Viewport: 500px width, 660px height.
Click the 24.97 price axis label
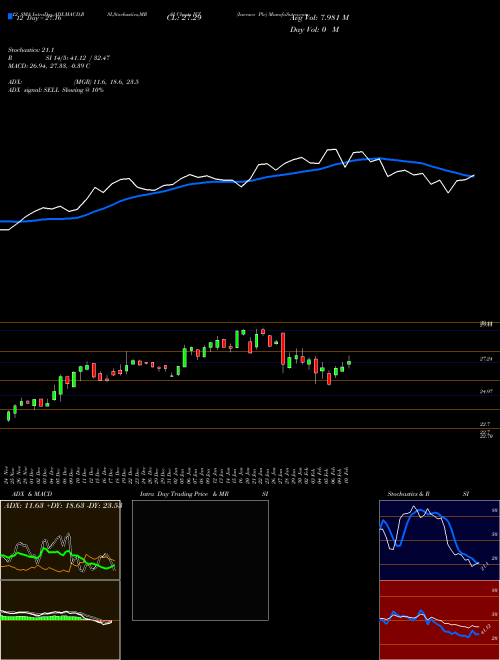[x=486, y=391]
